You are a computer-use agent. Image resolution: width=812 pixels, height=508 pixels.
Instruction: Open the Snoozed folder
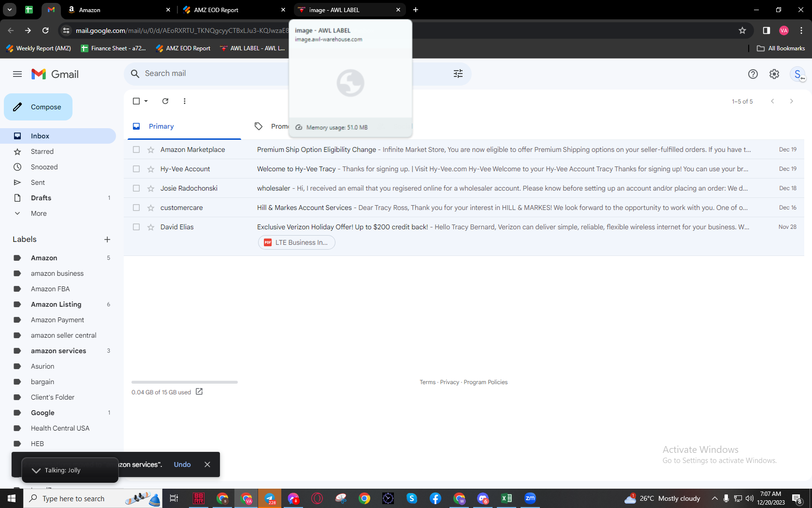click(58, 167)
